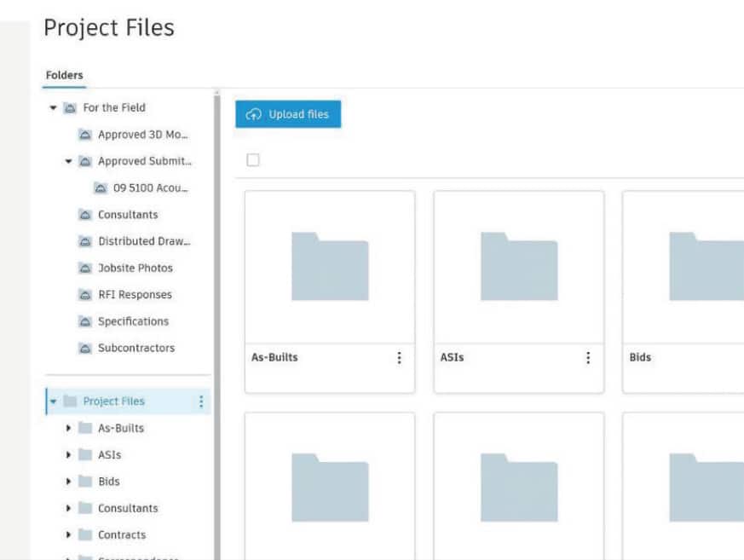Select RFI Responses folder in tree
Image resolution: width=744 pixels, height=560 pixels.
pyautogui.click(x=134, y=295)
